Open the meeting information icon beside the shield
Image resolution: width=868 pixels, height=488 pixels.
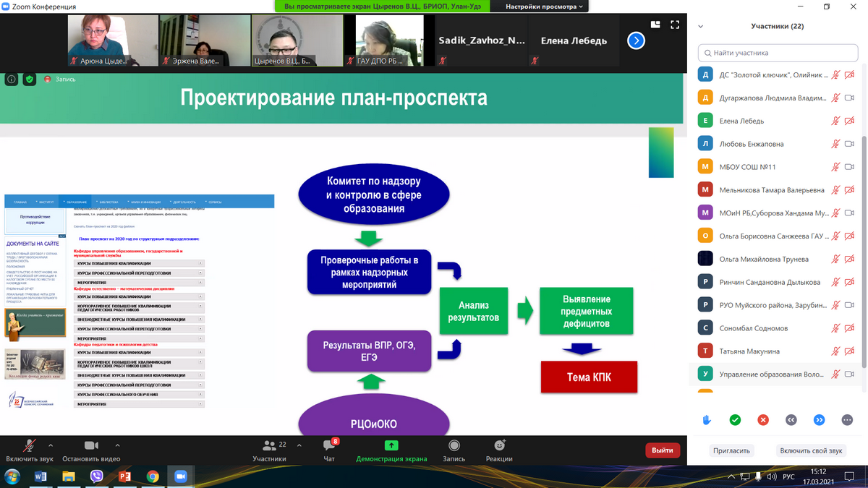tap(12, 79)
